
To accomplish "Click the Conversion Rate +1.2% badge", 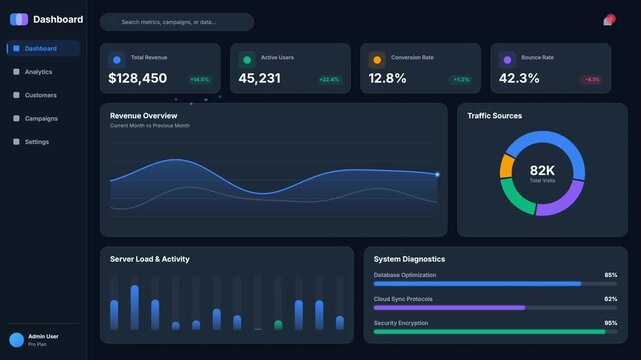I will (x=461, y=80).
